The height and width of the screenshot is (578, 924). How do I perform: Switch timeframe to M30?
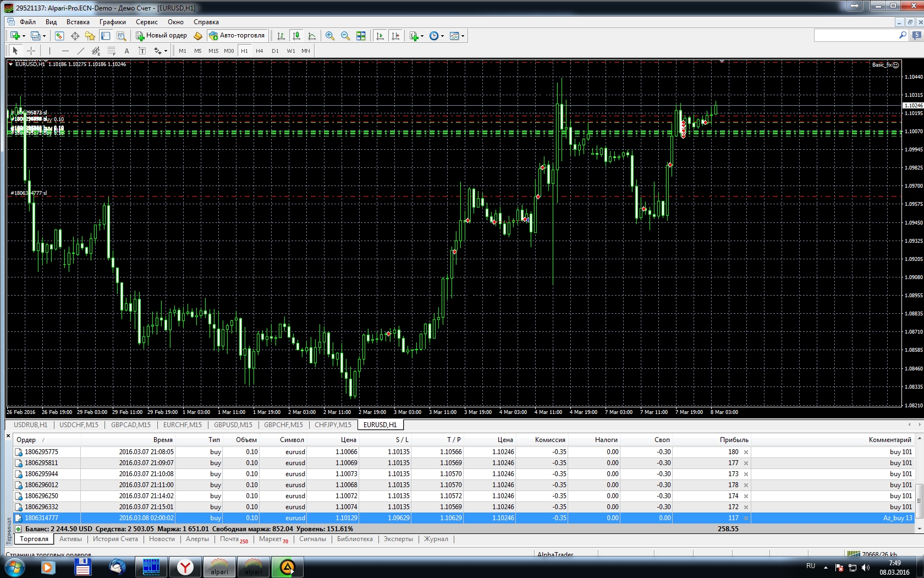pyautogui.click(x=229, y=51)
